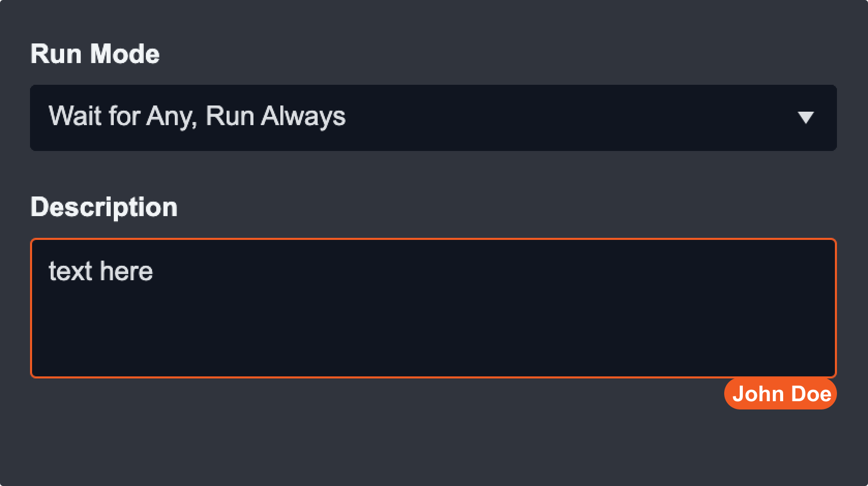
Task: Click the white triangle in Run Mode field
Action: click(x=805, y=118)
